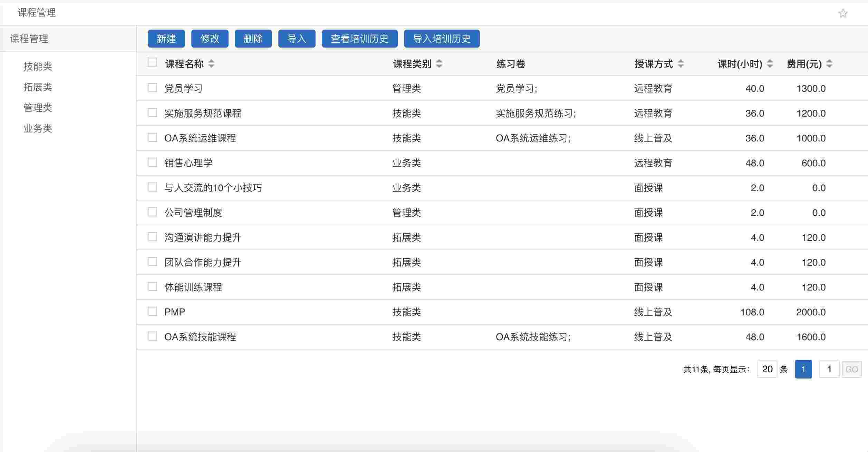Click the favorite star icon
The height and width of the screenshot is (452, 868).
843,13
